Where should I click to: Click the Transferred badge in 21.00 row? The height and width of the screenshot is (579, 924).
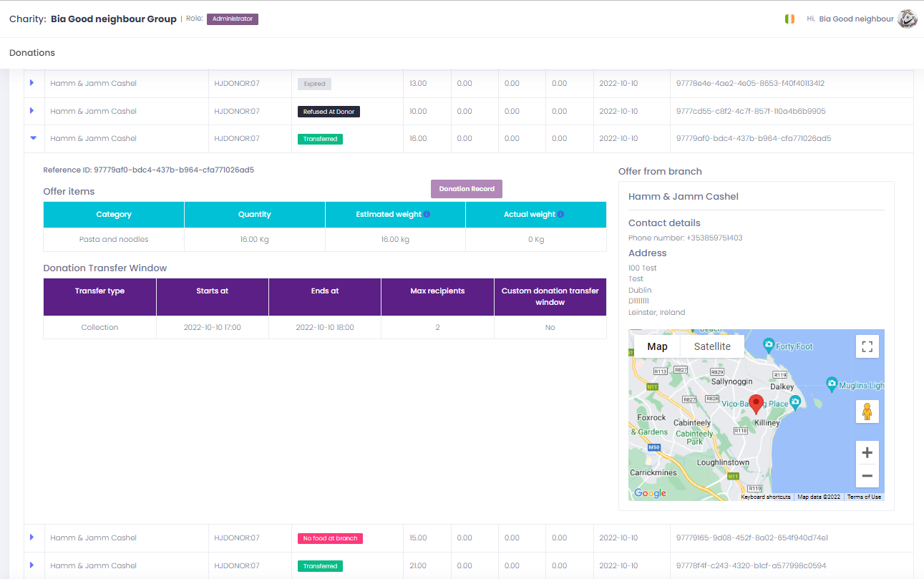[320, 566]
